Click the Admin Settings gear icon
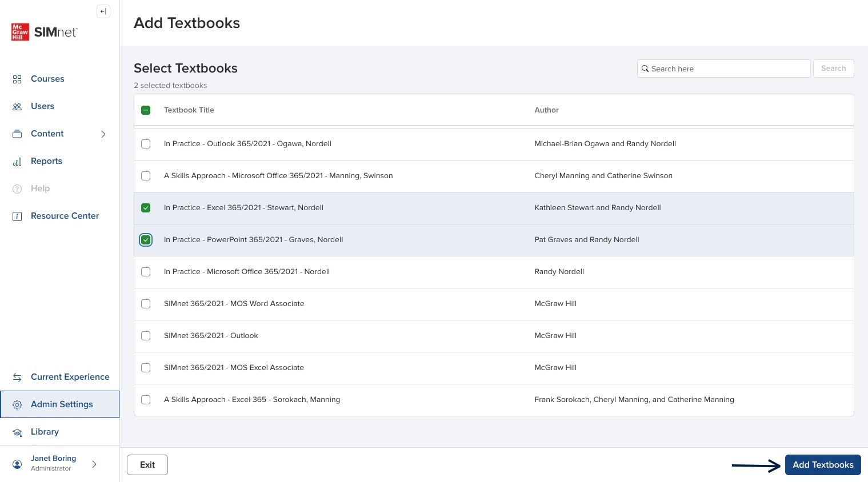Screen dimensions: 868x482 click(17, 405)
